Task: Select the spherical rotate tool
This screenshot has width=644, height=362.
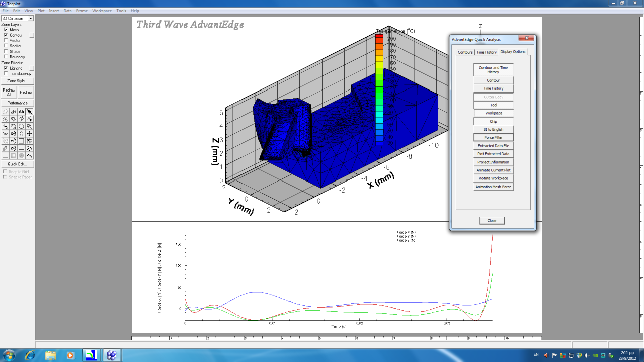Action: [x=13, y=112]
